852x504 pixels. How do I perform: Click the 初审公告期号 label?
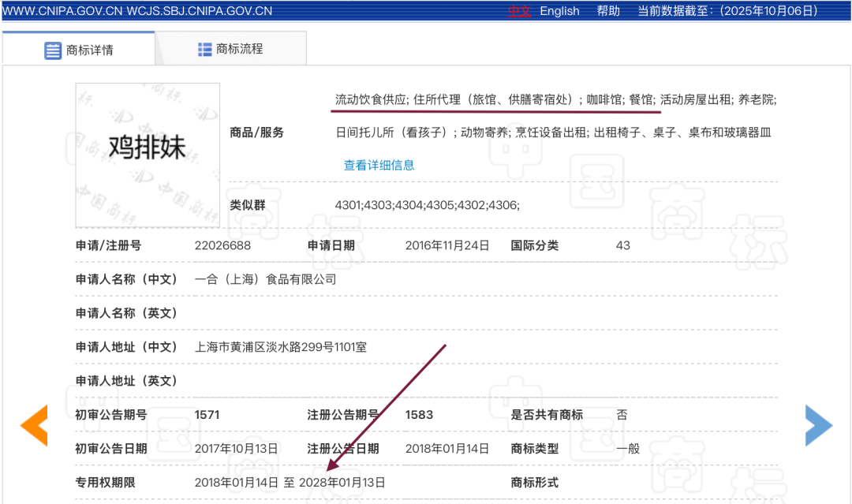click(x=111, y=415)
